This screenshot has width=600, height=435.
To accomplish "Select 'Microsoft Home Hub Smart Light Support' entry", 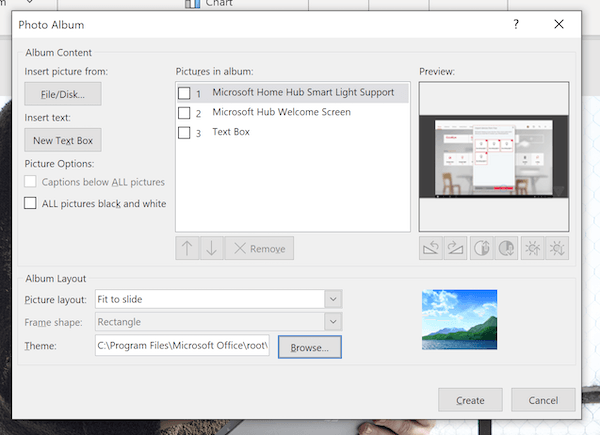I will pos(293,93).
